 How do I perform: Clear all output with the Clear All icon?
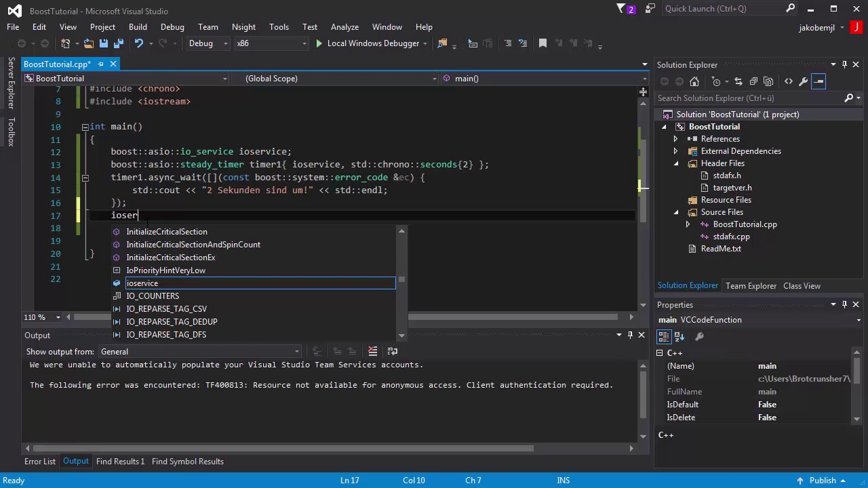372,351
